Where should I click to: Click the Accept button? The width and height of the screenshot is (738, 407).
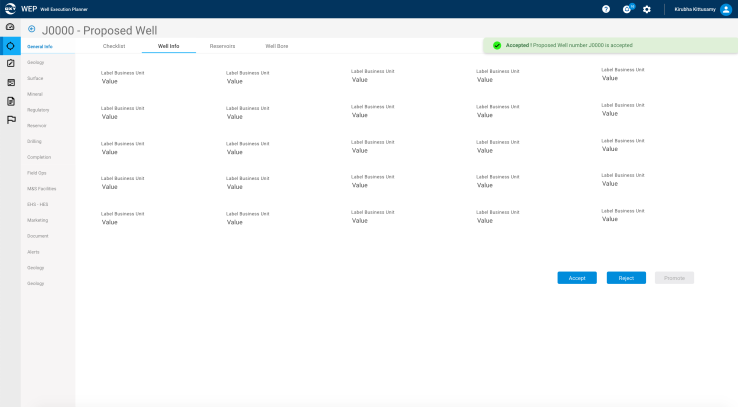tap(577, 278)
